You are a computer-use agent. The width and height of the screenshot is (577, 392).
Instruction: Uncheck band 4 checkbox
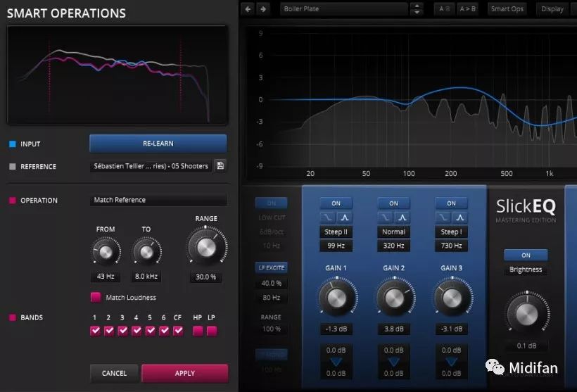click(137, 331)
